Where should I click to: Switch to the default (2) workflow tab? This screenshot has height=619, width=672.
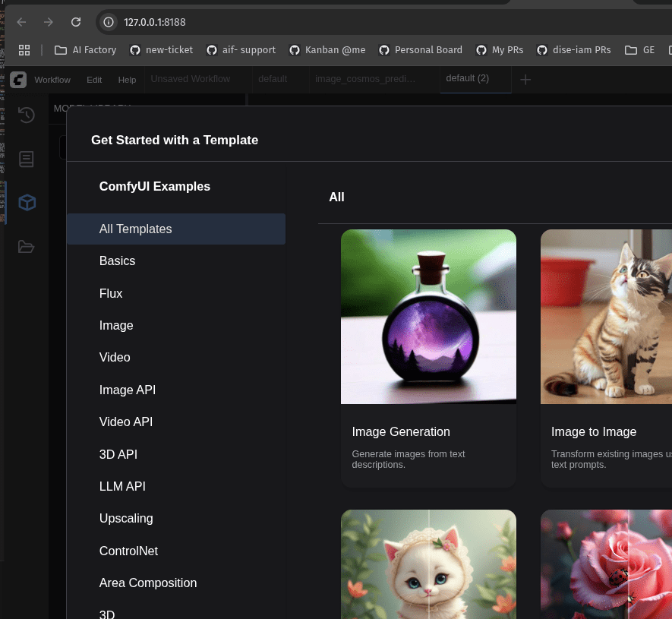(468, 78)
